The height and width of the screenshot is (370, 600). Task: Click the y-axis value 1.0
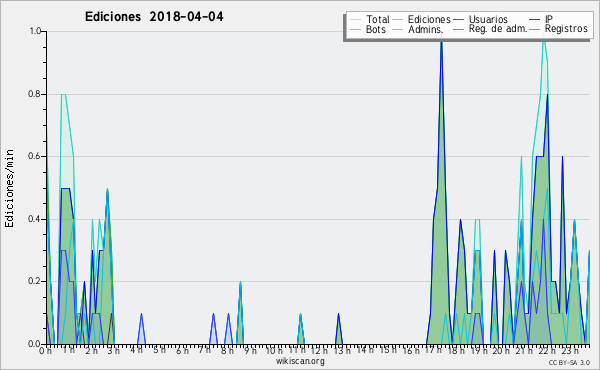click(x=35, y=31)
